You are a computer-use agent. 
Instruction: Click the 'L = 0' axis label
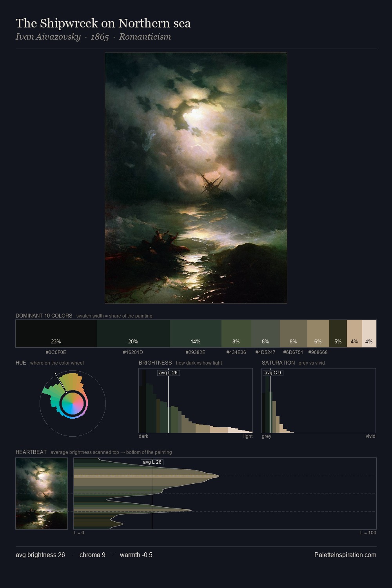click(79, 533)
